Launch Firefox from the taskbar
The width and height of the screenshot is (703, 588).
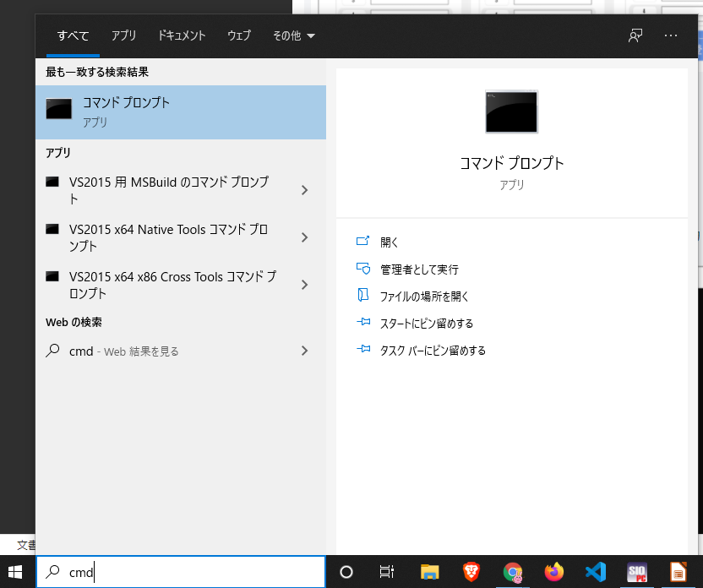coord(554,572)
